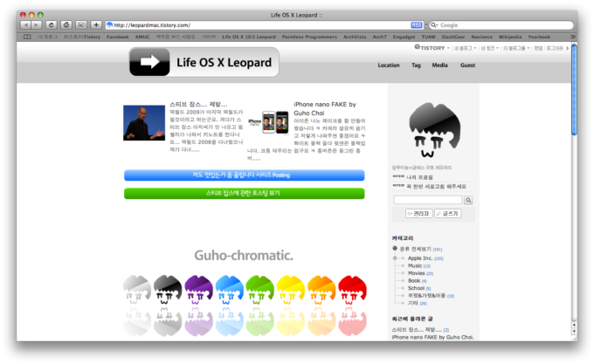This screenshot has height=364, width=594.
Task: Open the Life OS X 10.5 Leopard bookmark
Action: (x=249, y=37)
